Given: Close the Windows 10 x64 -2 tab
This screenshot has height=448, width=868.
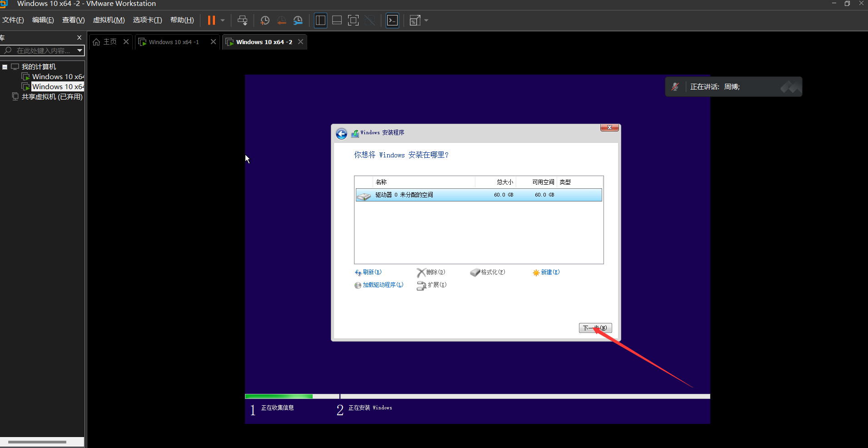Looking at the screenshot, I should (300, 42).
